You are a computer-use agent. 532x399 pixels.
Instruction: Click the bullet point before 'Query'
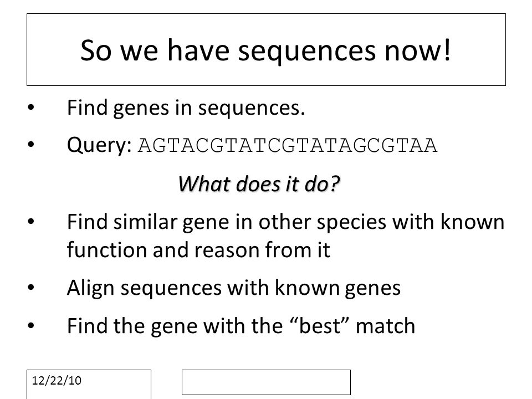[31, 145]
